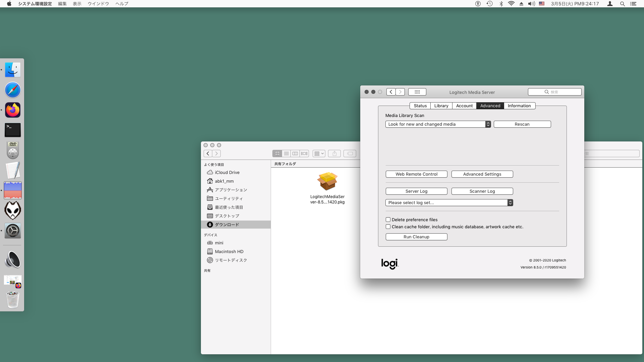Select Macintosh HD in Finder sidebar
644x362 pixels.
(x=236, y=251)
